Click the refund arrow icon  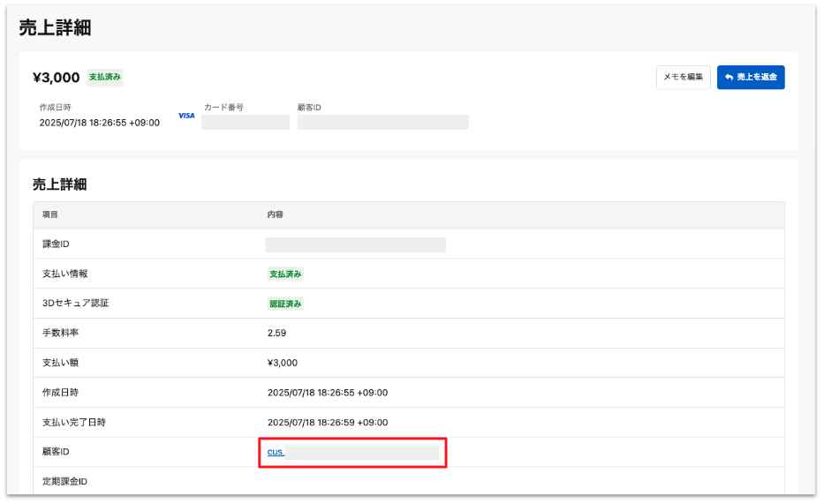[x=729, y=77]
